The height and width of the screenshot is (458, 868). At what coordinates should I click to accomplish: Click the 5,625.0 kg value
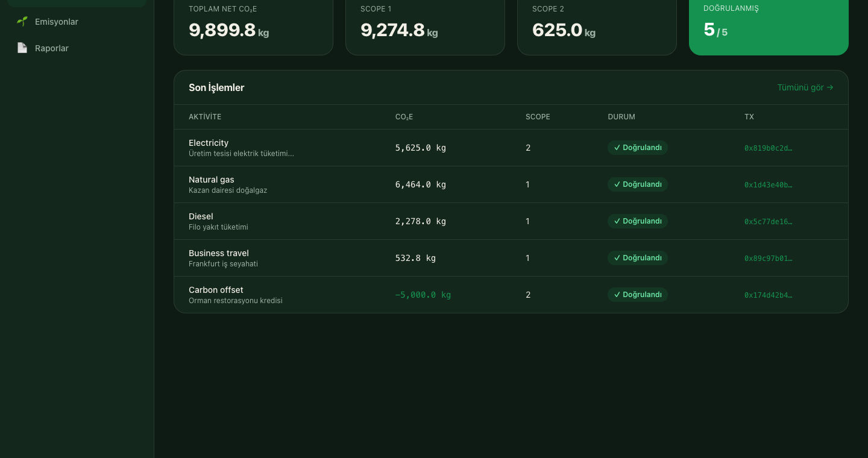(421, 148)
